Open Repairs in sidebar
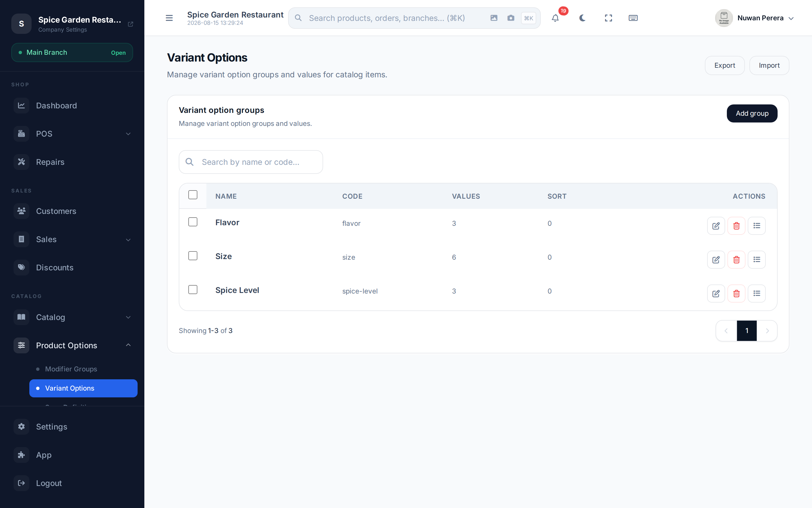Screen dimensions: 812x508 point(72,162)
